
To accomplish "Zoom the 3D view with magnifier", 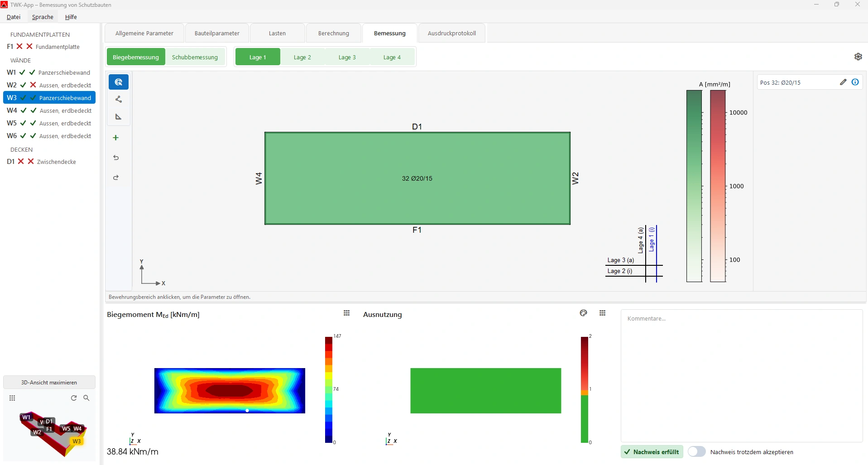I will point(86,398).
